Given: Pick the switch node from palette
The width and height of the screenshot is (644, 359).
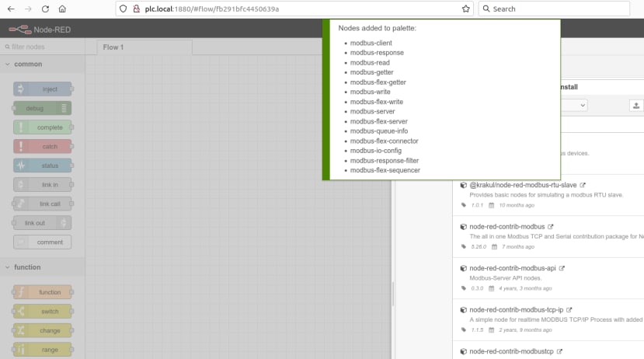Looking at the screenshot, I should [42, 312].
